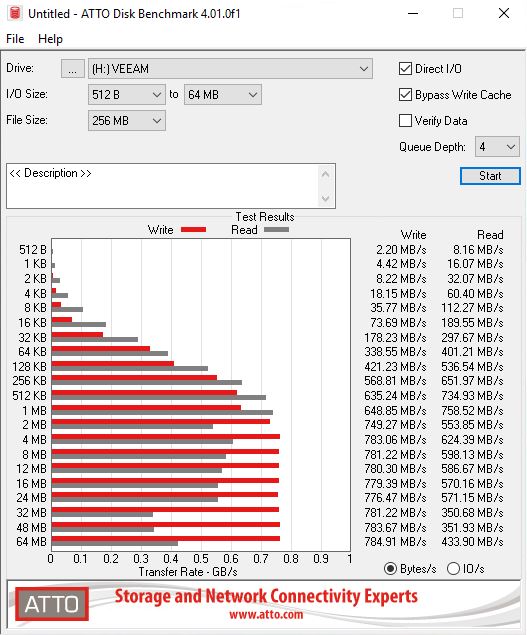This screenshot has width=527, height=635.
Task: Click the 8.16 MB/s read value
Action: 478,249
